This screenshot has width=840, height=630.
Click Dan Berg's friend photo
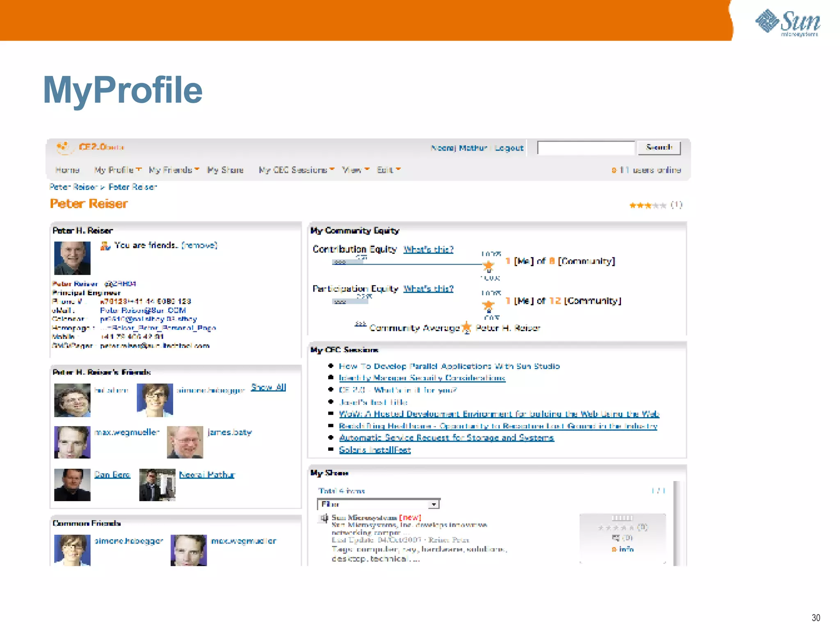[72, 485]
